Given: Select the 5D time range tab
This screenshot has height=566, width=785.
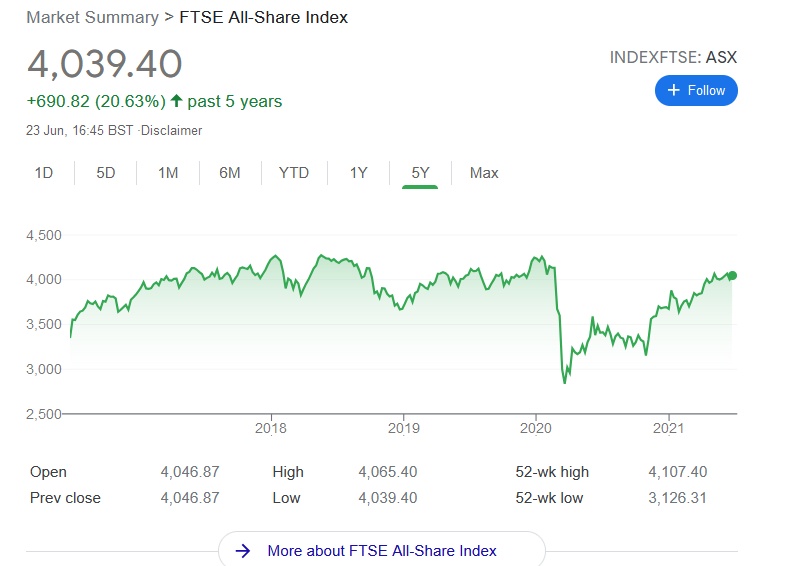Looking at the screenshot, I should point(106,173).
